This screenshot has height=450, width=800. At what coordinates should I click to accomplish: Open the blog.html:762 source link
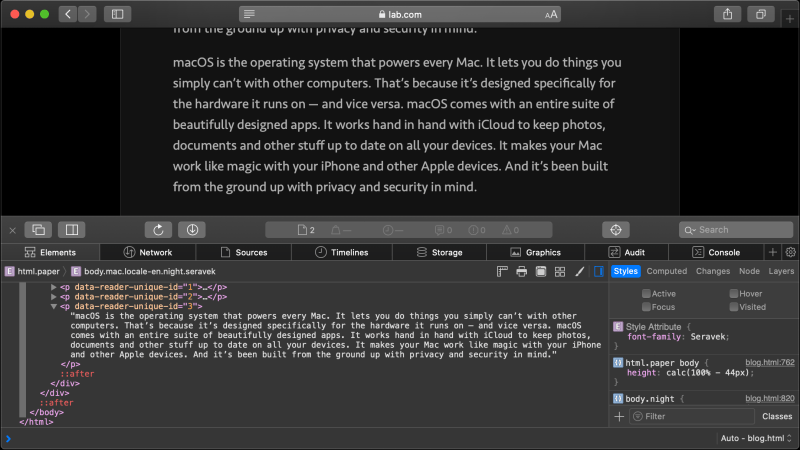coord(769,362)
